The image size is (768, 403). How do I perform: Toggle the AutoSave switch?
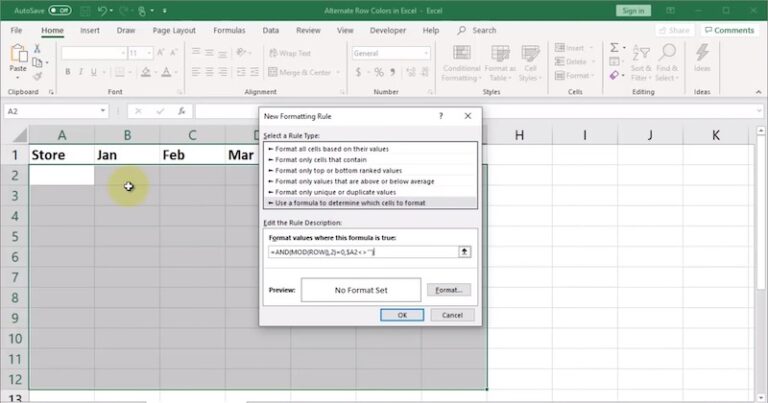[x=59, y=10]
